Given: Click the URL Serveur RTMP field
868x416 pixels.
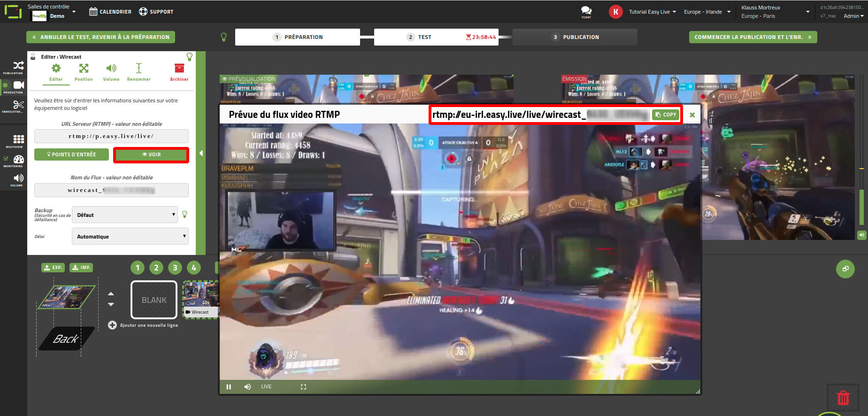Looking at the screenshot, I should [x=111, y=136].
